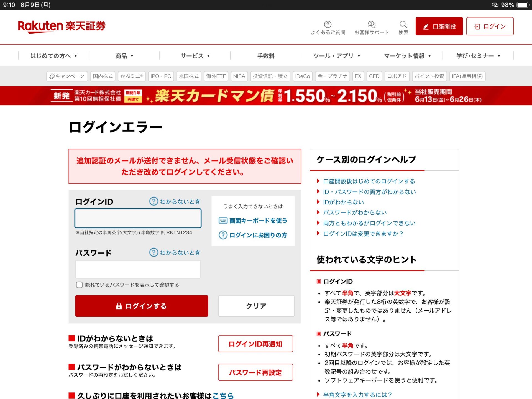Image resolution: width=532 pixels, height=399 pixels.
Task: Click こちら link for returning customers
Action: pyautogui.click(x=223, y=395)
